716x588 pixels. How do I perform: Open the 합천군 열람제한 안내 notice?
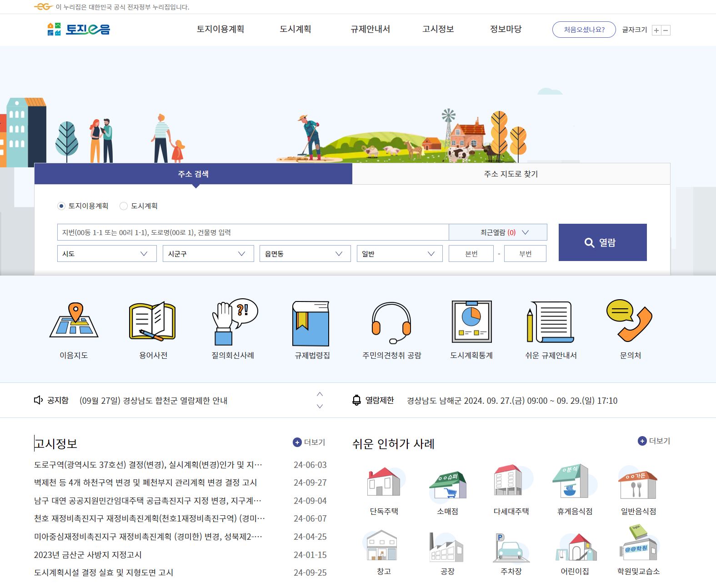(x=153, y=401)
